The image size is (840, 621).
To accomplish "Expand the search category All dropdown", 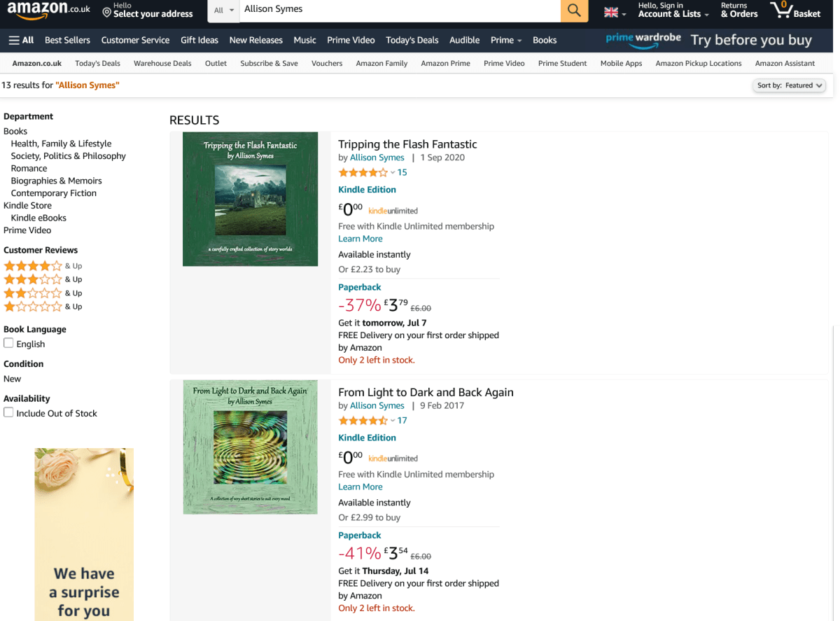I will (224, 11).
